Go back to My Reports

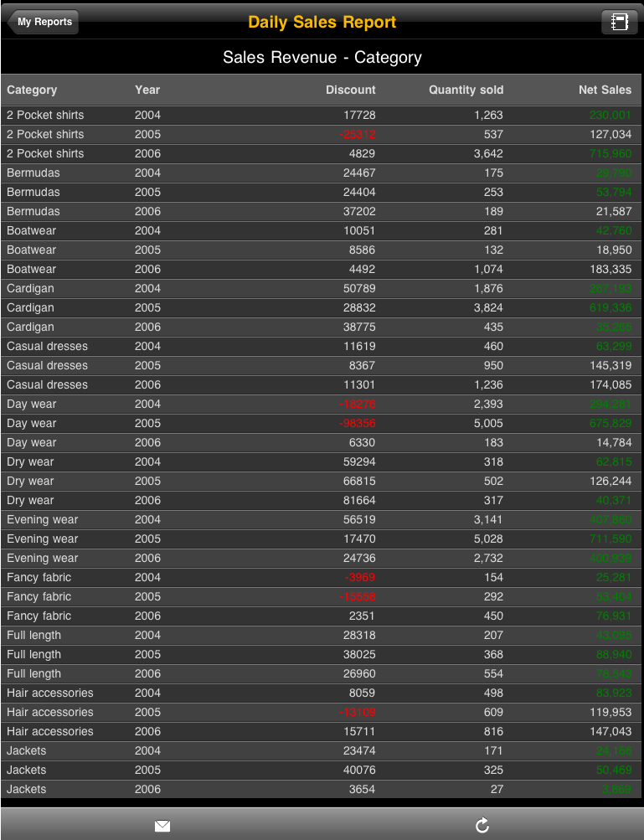pyautogui.click(x=44, y=22)
